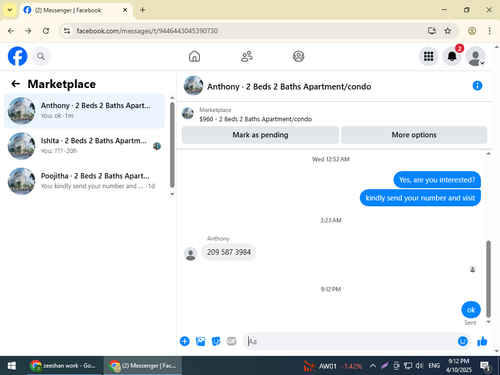The width and height of the screenshot is (500, 375).
Task: Select Anthony conversation in Marketplace list
Action: tap(84, 111)
